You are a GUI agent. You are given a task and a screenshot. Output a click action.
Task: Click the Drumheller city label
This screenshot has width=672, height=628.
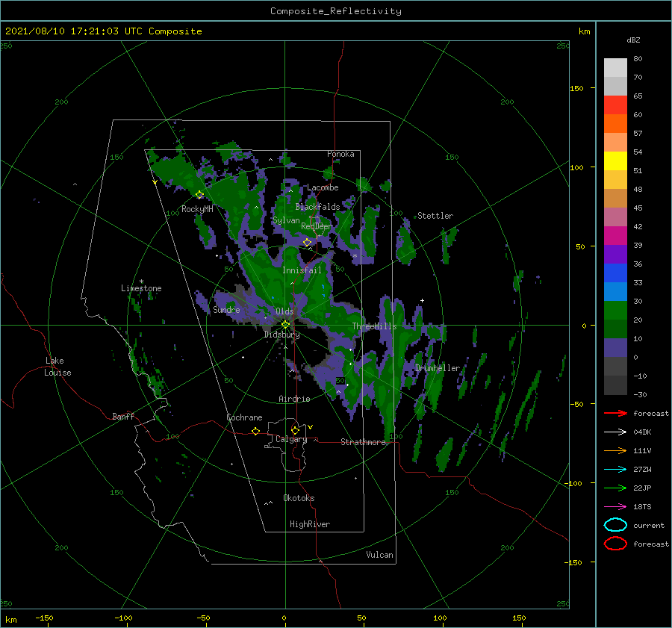click(438, 368)
